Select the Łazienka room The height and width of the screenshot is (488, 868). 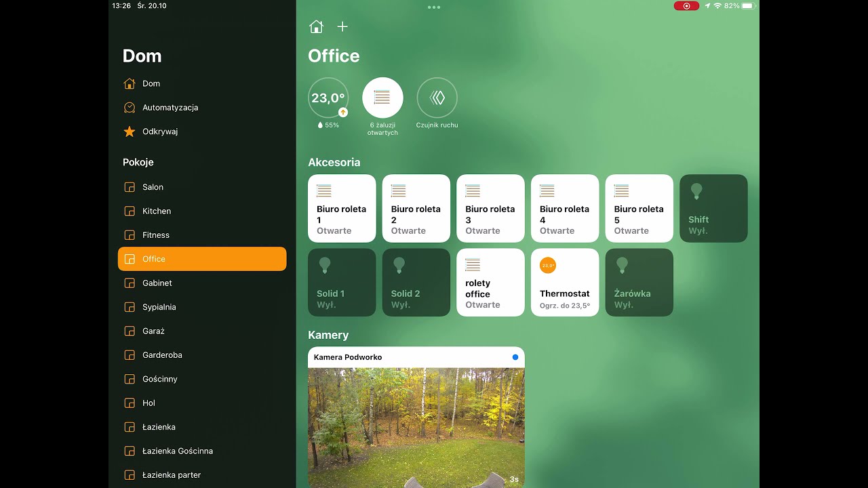[202, 427]
